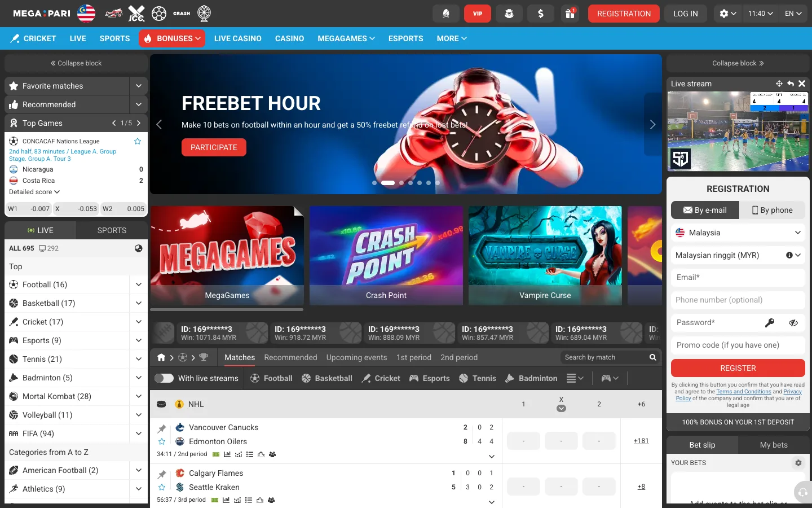Open LIVE CASINO from the main navigation

(238, 38)
